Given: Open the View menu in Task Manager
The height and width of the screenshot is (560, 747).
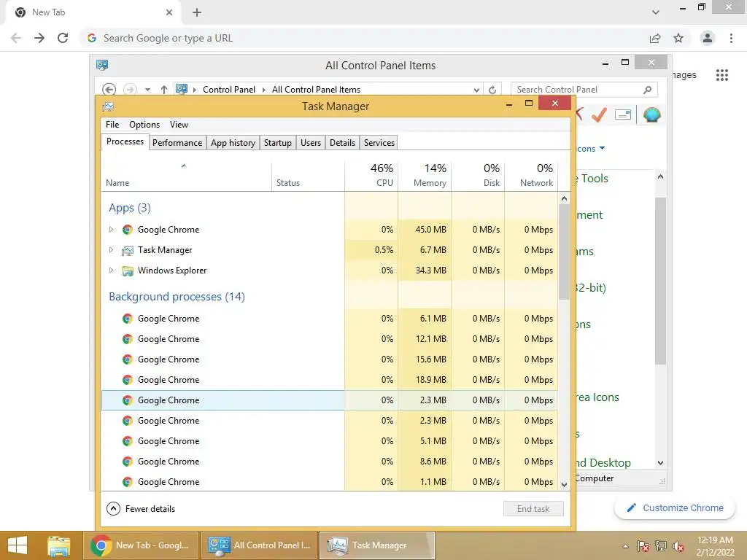Looking at the screenshot, I should pyautogui.click(x=179, y=125).
